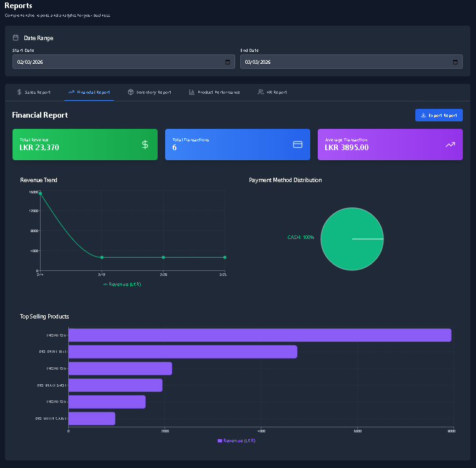Click the Start Date input field

tap(124, 62)
